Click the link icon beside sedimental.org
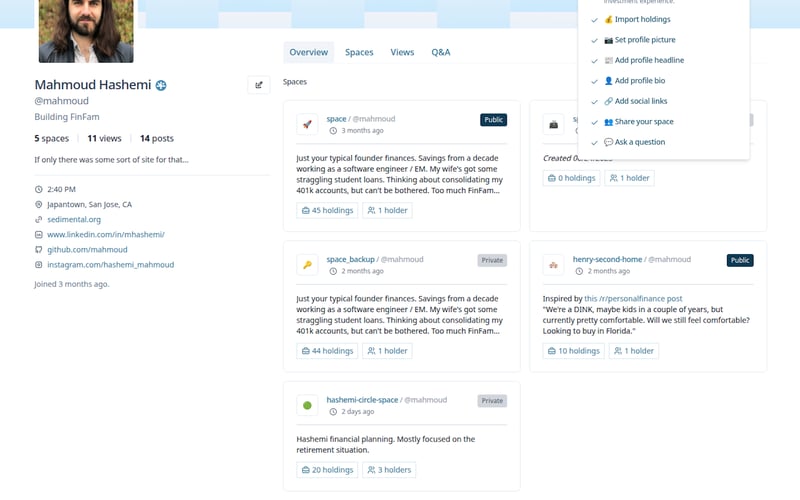 pos(38,219)
